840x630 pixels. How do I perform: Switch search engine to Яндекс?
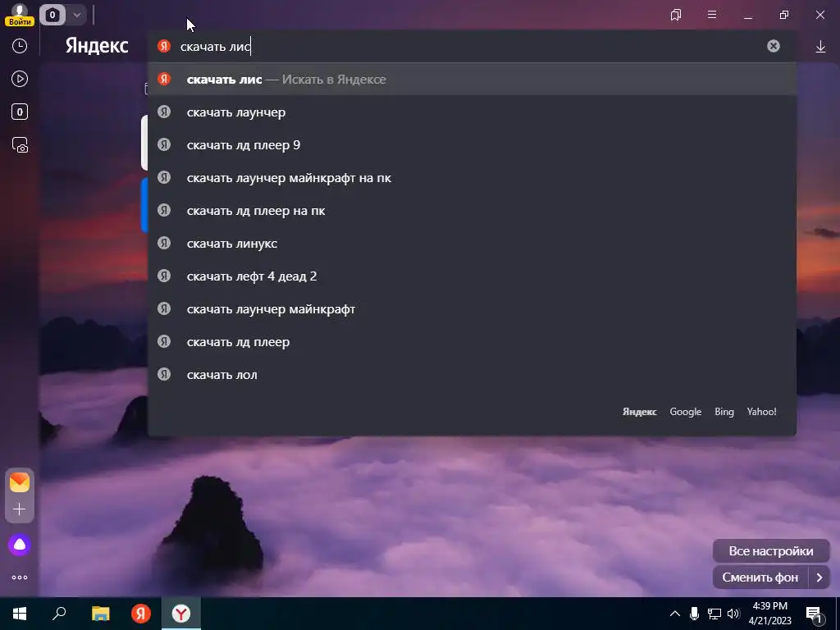tap(639, 412)
